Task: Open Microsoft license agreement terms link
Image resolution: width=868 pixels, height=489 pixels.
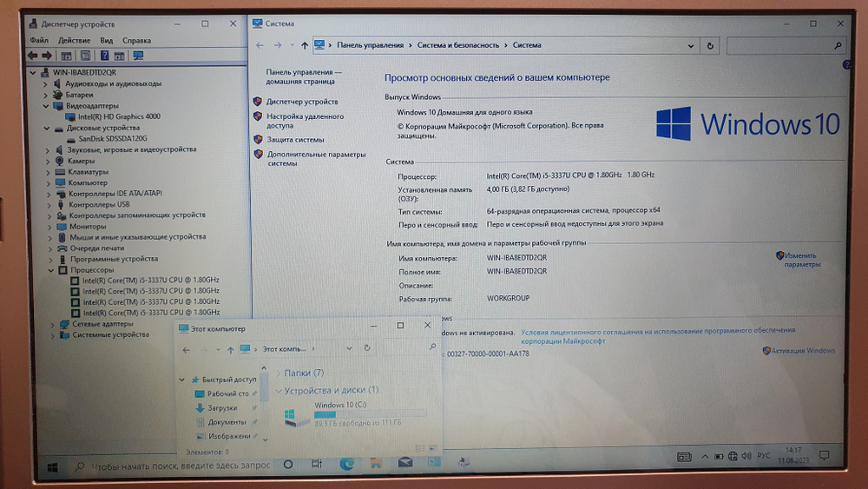Action: click(x=658, y=335)
